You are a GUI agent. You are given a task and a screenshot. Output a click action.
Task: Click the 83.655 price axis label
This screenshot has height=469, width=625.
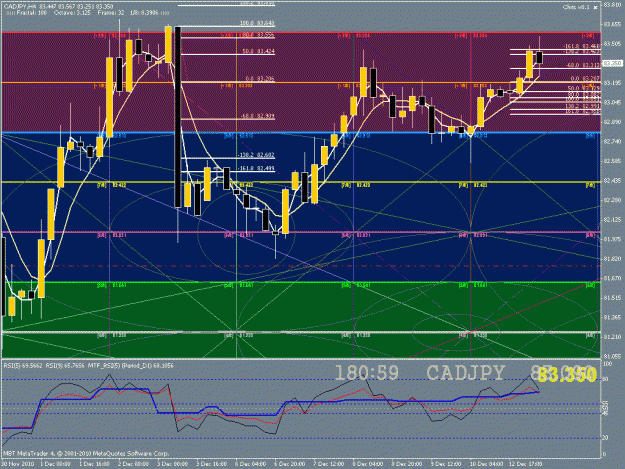(x=613, y=24)
